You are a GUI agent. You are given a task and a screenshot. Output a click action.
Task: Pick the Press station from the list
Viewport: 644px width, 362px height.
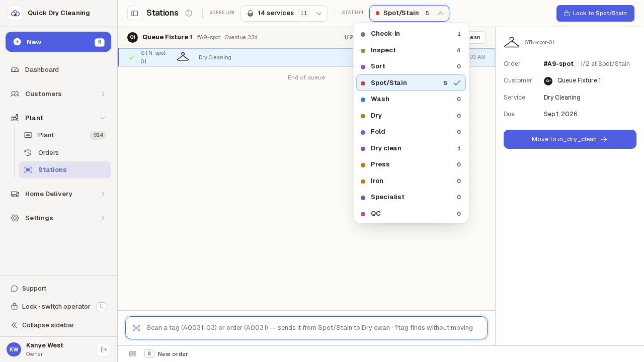[411, 164]
